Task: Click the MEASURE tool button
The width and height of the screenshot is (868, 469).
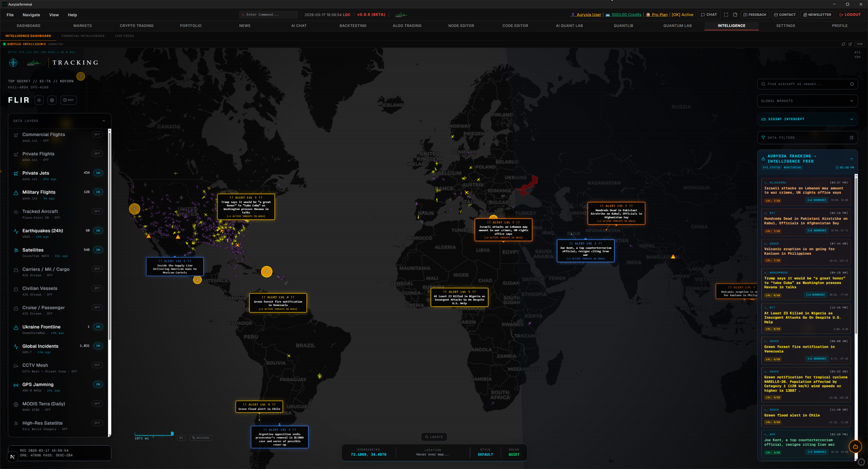Action: (x=201, y=438)
